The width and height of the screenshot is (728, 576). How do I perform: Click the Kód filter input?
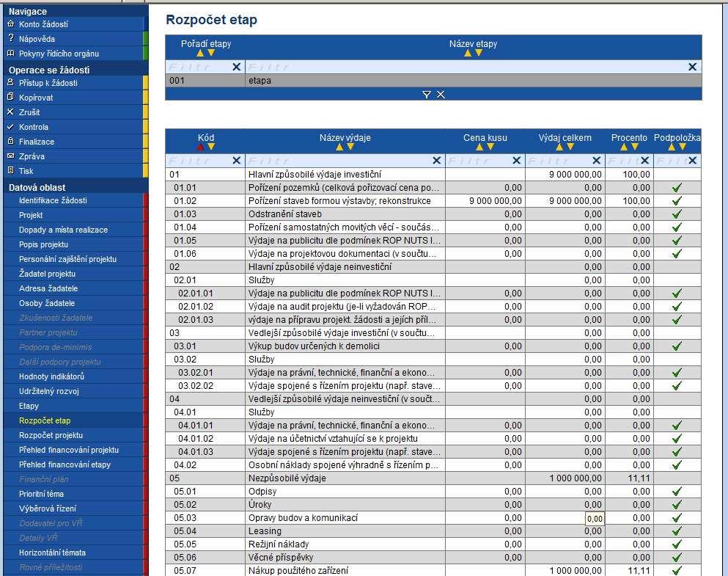199,160
